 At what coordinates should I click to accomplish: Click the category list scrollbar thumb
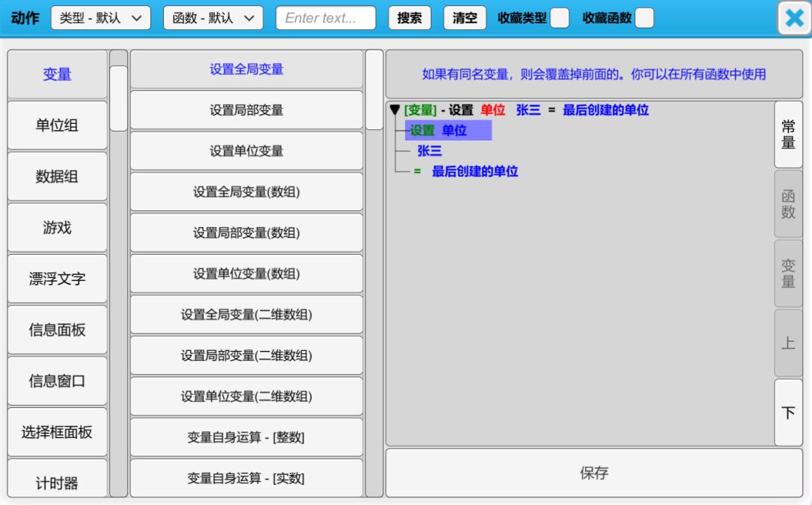[119, 98]
